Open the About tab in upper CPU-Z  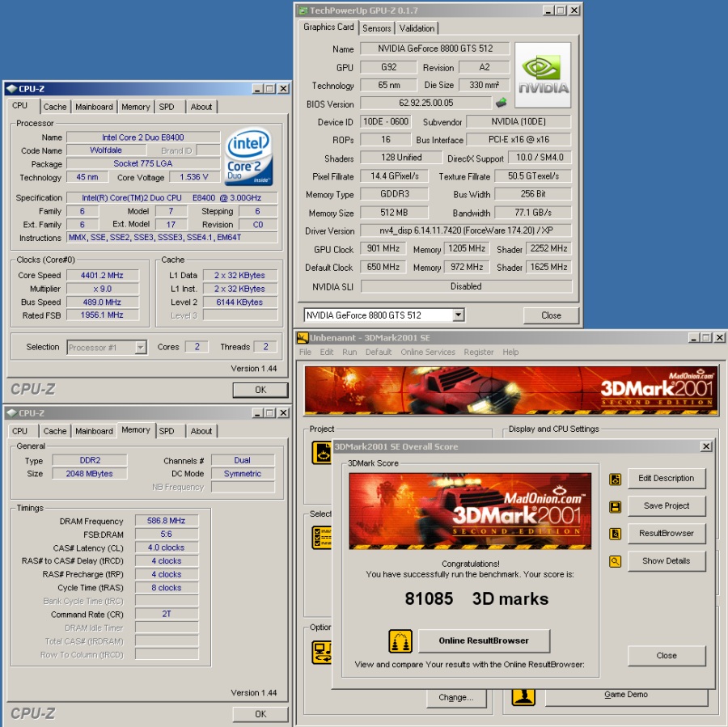pos(201,107)
